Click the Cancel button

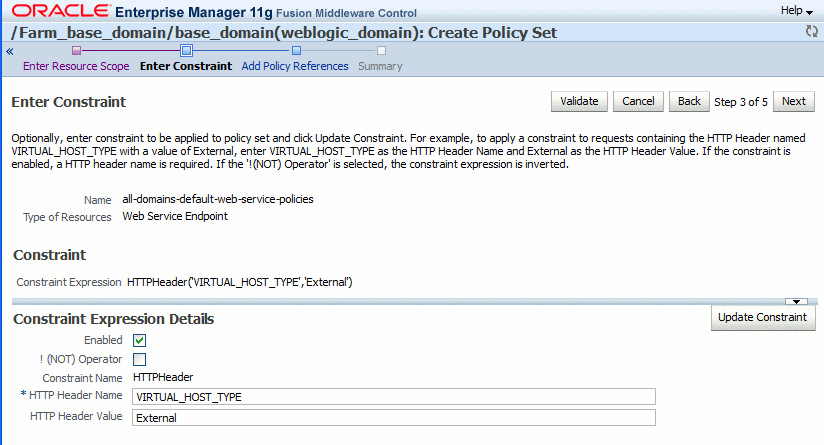click(638, 101)
